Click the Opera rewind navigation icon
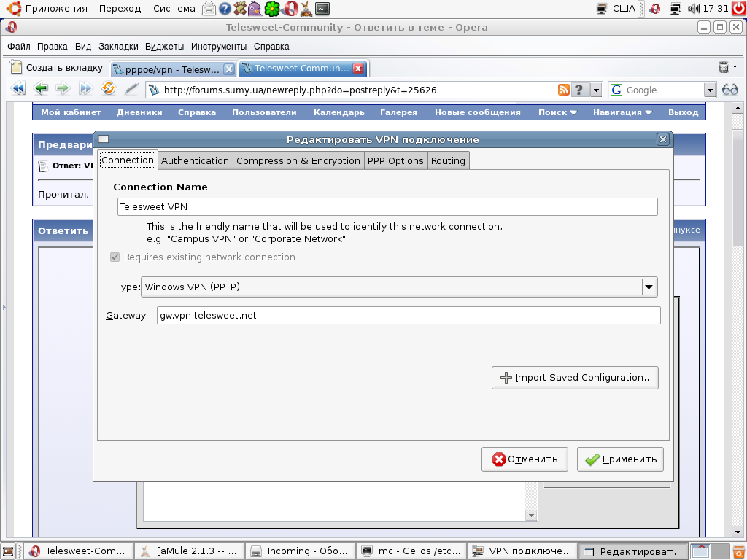 click(18, 89)
